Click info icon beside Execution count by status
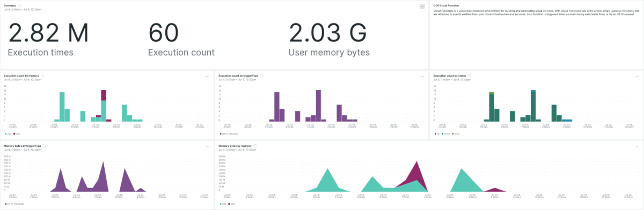 (469, 76)
